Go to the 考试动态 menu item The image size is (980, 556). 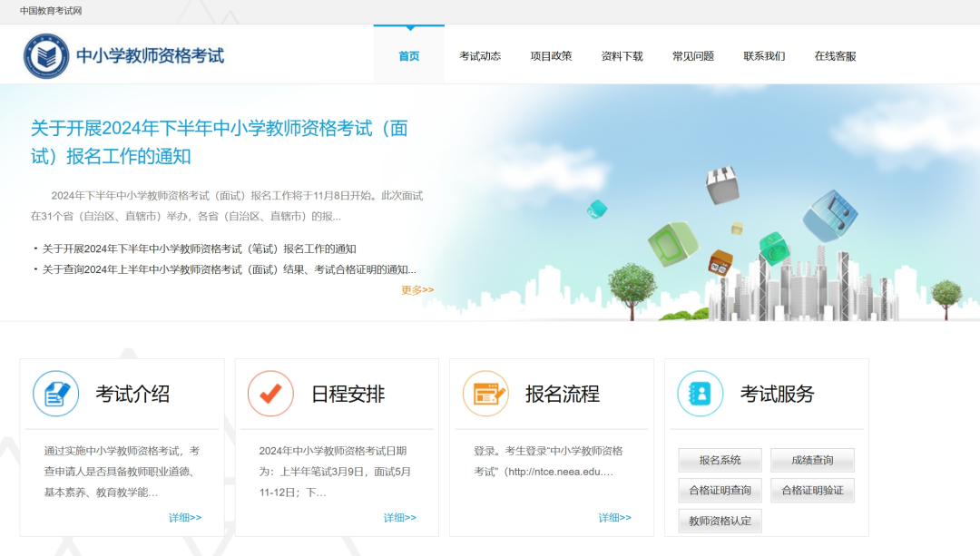click(480, 56)
